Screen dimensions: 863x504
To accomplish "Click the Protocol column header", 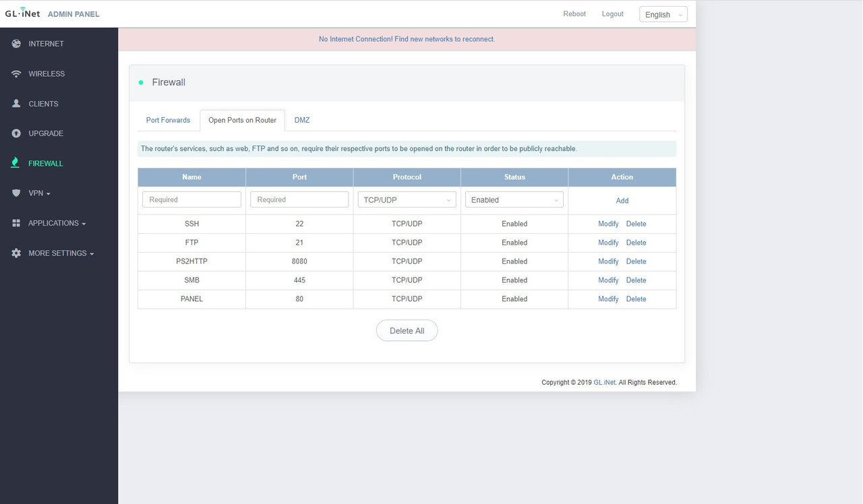I will coord(407,177).
